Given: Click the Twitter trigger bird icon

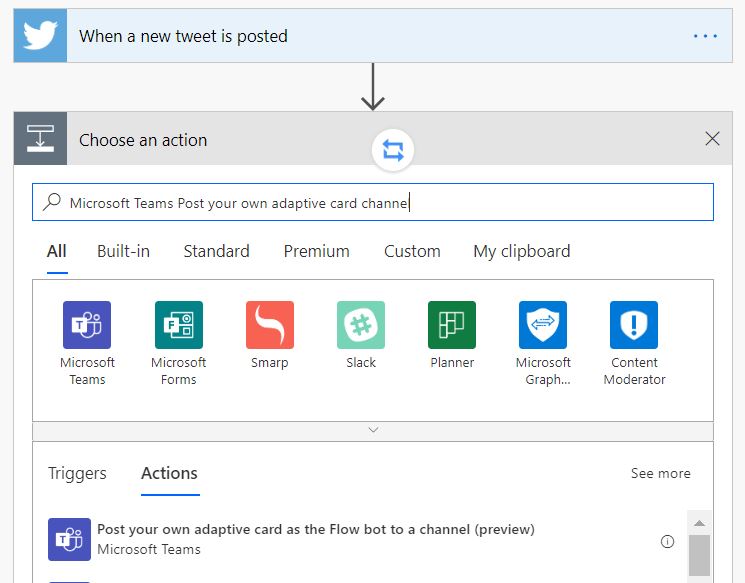Looking at the screenshot, I should coord(40,36).
